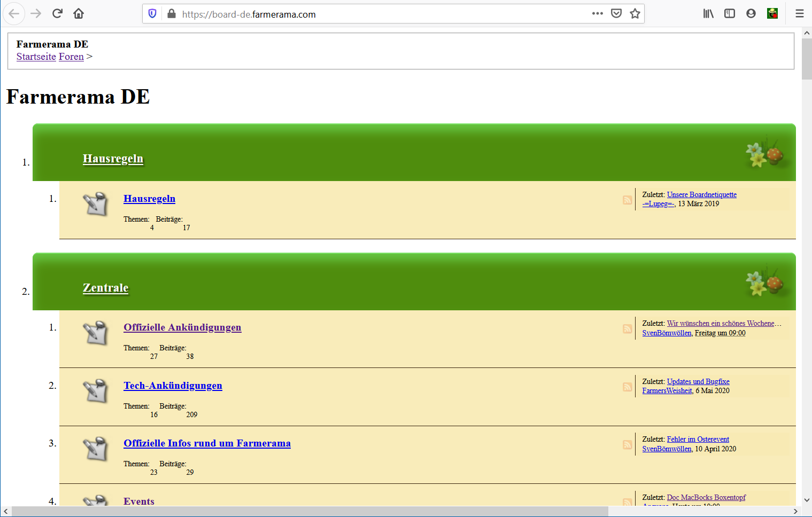The width and height of the screenshot is (812, 517).
Task: Open the Foren breadcrumb link
Action: [x=71, y=57]
